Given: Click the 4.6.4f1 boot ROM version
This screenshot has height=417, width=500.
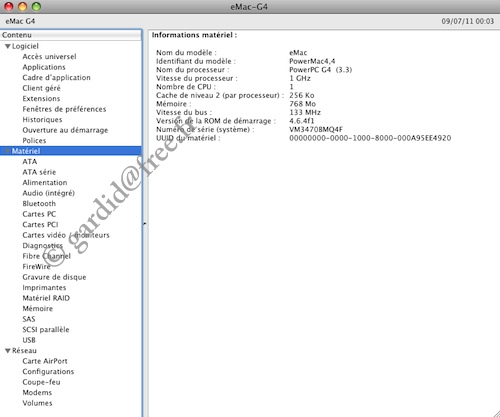Looking at the screenshot, I should point(302,121).
